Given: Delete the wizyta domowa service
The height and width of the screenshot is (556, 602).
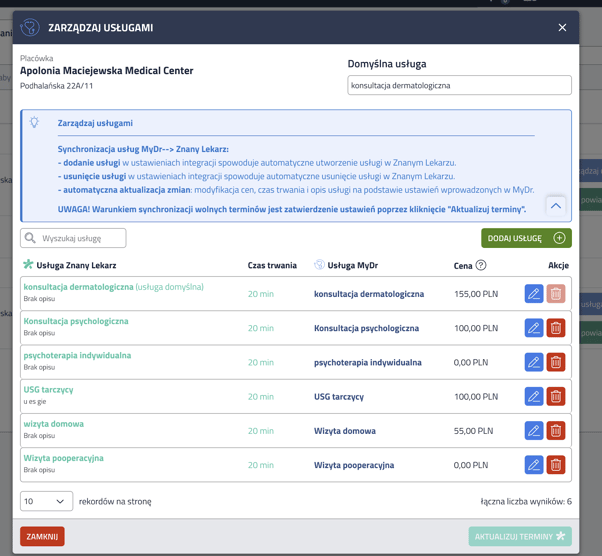Looking at the screenshot, I should 556,431.
